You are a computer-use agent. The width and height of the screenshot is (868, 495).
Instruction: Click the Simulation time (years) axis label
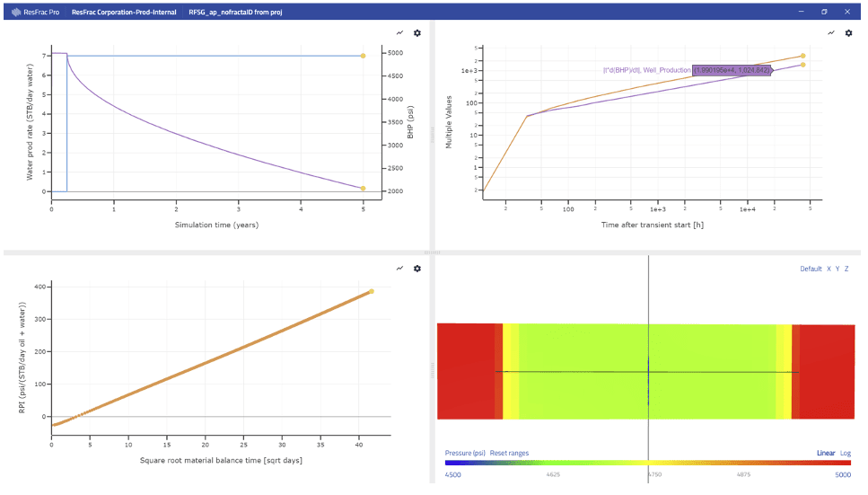coord(216,225)
